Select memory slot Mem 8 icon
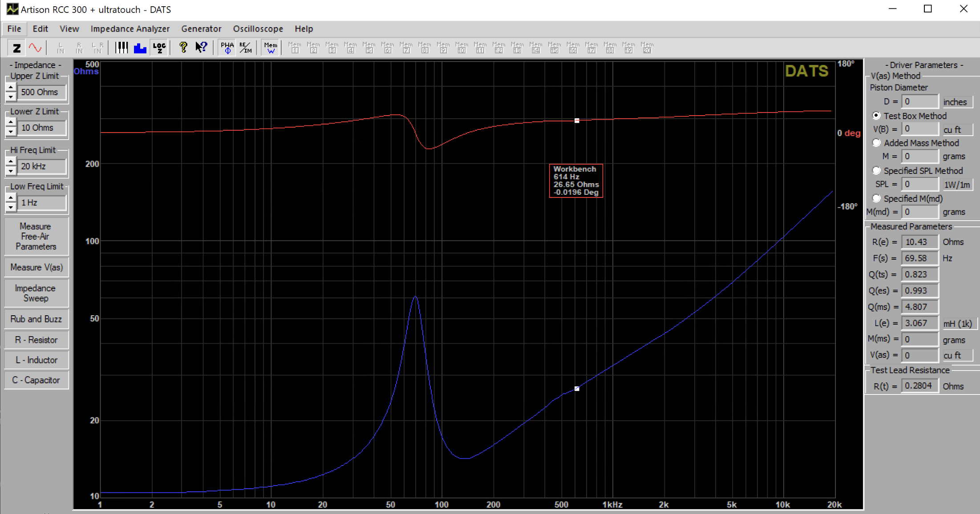The width and height of the screenshot is (980, 514). [x=425, y=48]
